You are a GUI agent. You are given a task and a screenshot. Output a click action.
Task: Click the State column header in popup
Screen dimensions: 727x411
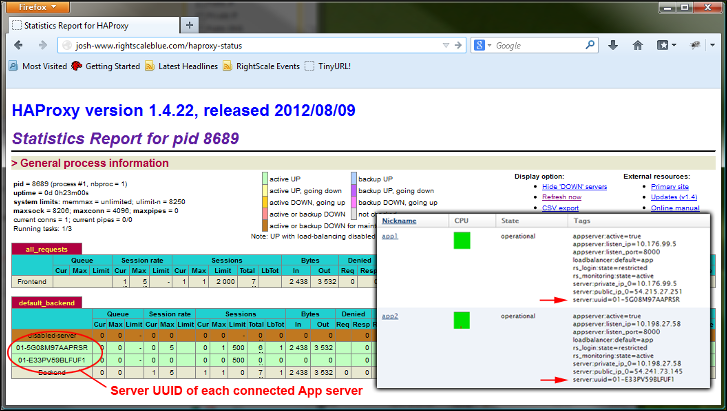[510, 221]
